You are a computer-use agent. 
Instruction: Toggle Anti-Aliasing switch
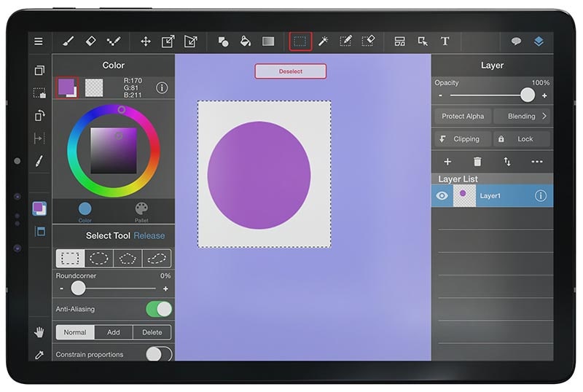[x=159, y=309]
